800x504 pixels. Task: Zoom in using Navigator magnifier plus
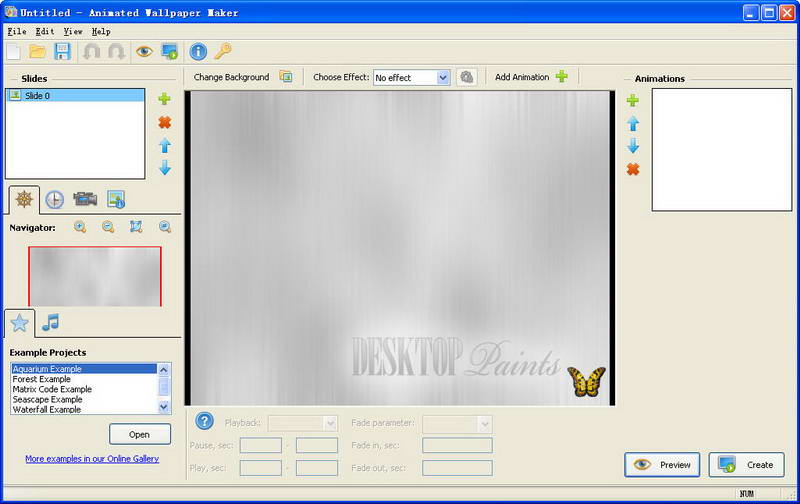[x=80, y=226]
